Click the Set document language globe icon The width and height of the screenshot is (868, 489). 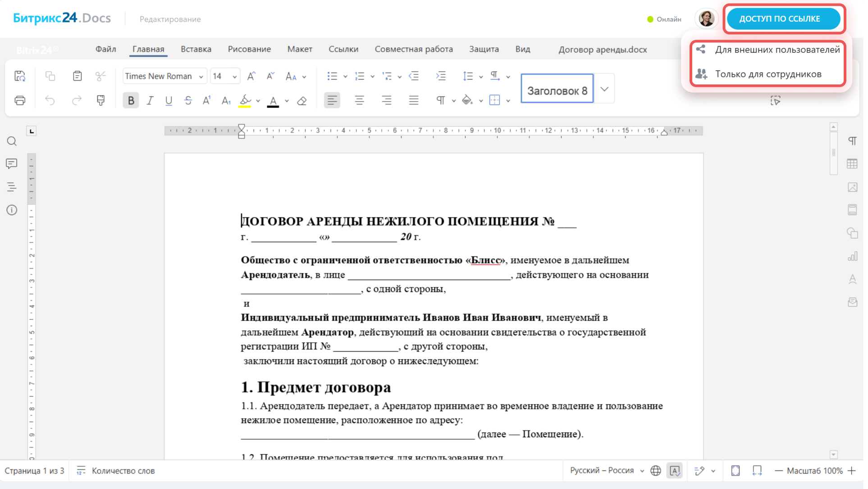(x=656, y=471)
